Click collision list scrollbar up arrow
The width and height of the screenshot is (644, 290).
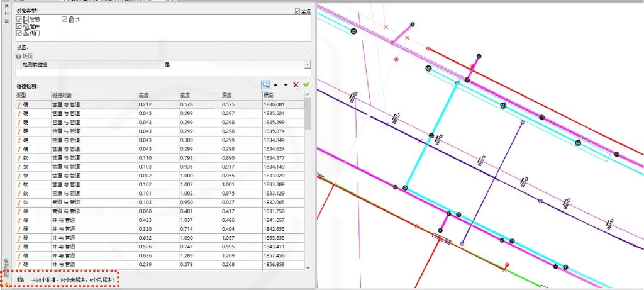pos(308,94)
